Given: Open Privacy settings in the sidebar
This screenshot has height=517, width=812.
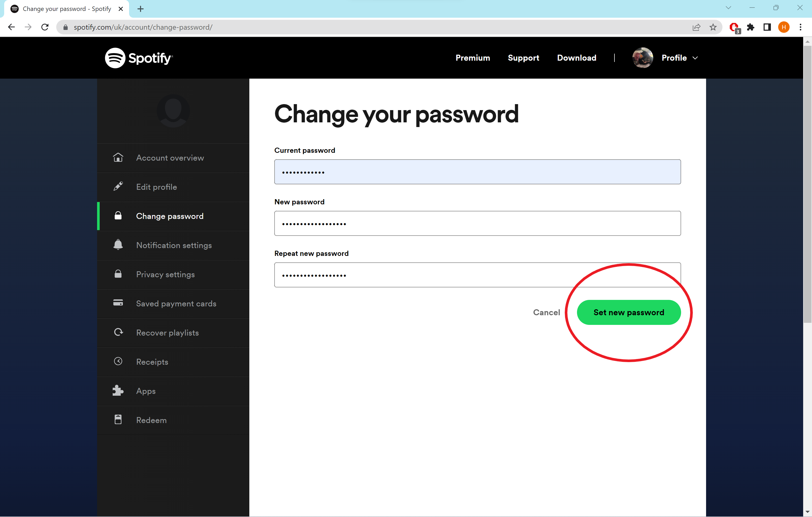Looking at the screenshot, I should click(173, 275).
